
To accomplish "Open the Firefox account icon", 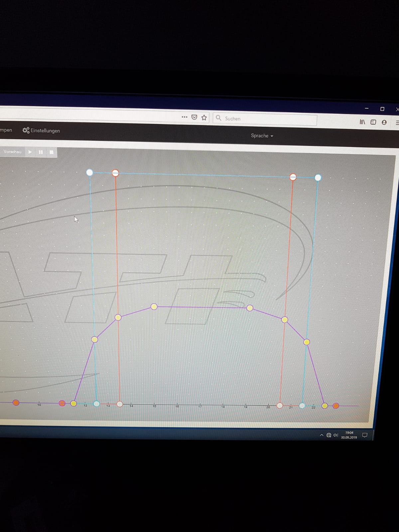I will 384,122.
